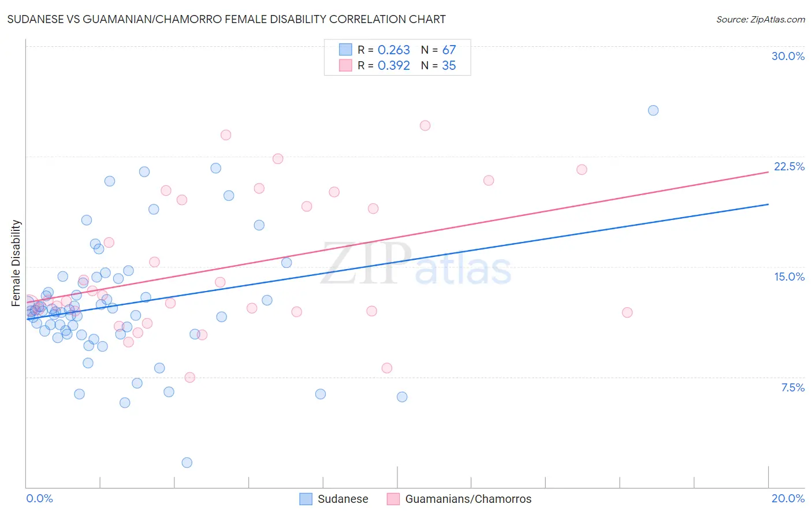Click the N = 67 value in legend
This screenshot has width=812, height=515.
pos(438,50)
